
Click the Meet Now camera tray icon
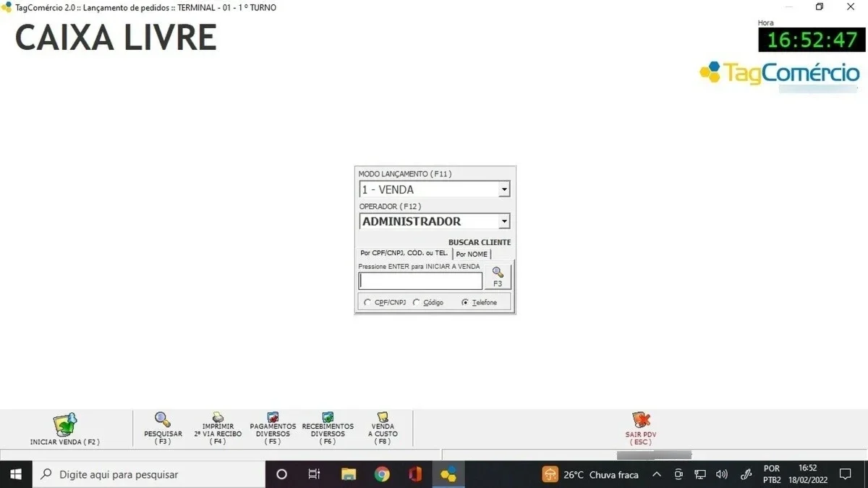pos(678,474)
